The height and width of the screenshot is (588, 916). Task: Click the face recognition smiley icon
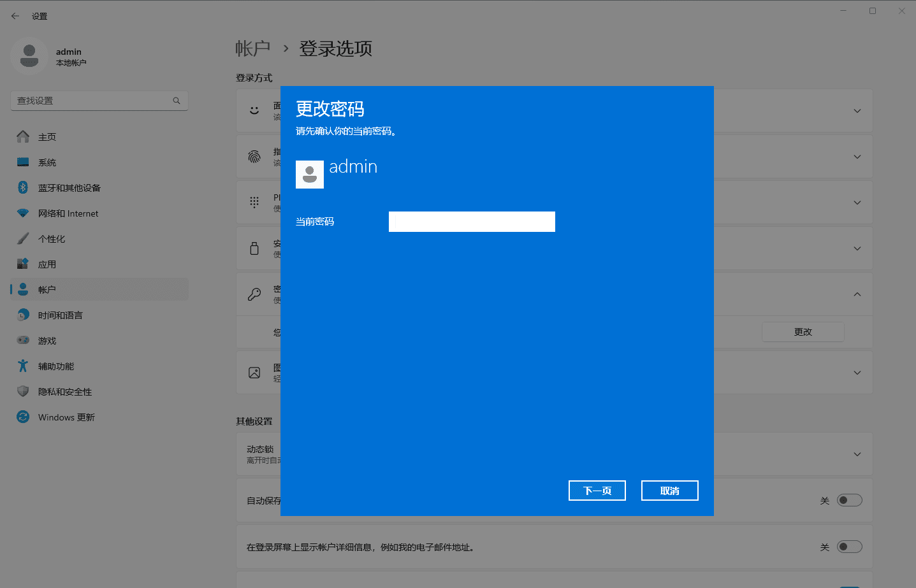(254, 110)
